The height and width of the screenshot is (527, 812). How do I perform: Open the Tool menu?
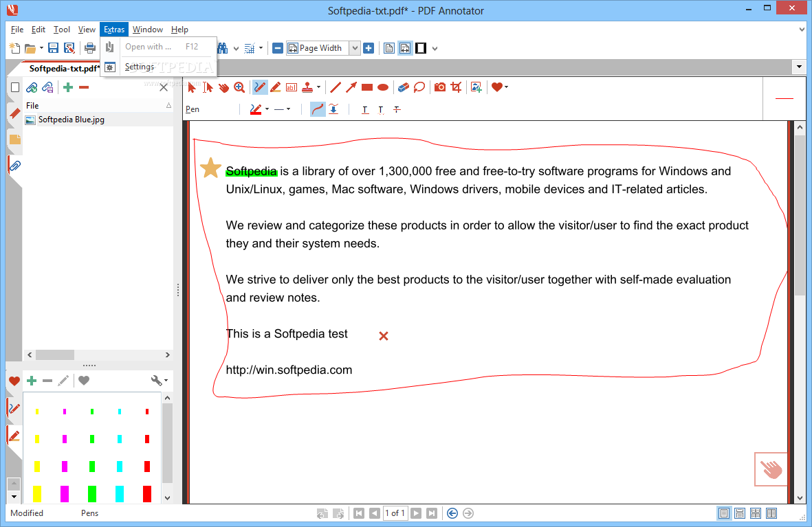[x=62, y=30]
